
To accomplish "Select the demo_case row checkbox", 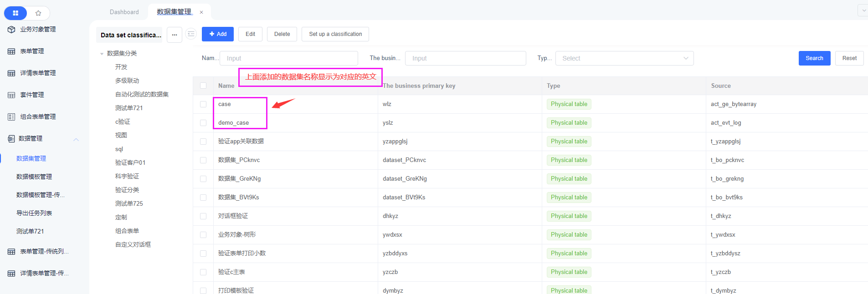I will tap(203, 123).
